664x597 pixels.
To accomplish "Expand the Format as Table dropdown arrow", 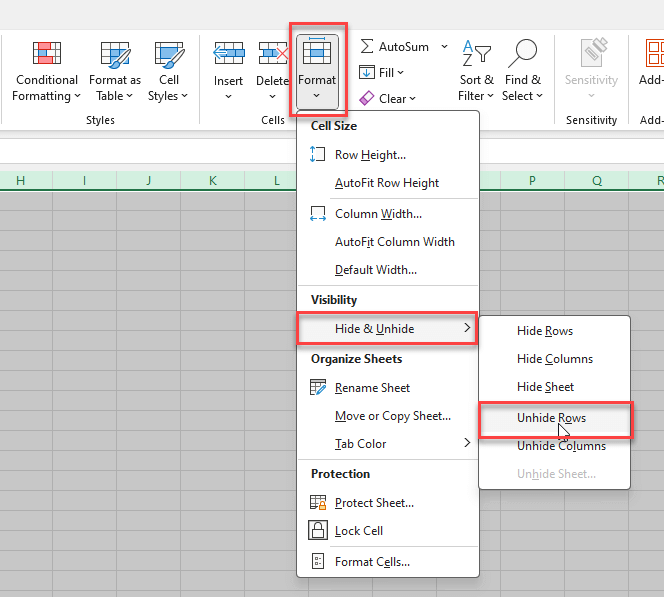I will (x=130, y=96).
